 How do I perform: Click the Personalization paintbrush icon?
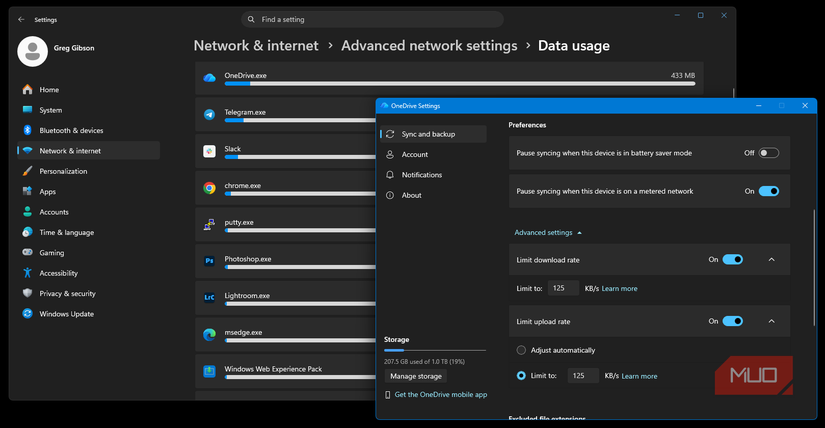27,171
